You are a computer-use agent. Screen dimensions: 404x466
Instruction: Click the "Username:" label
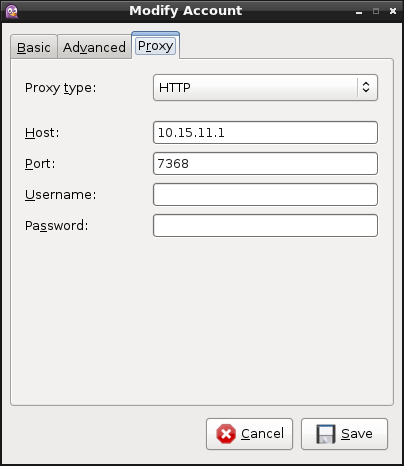click(60, 195)
